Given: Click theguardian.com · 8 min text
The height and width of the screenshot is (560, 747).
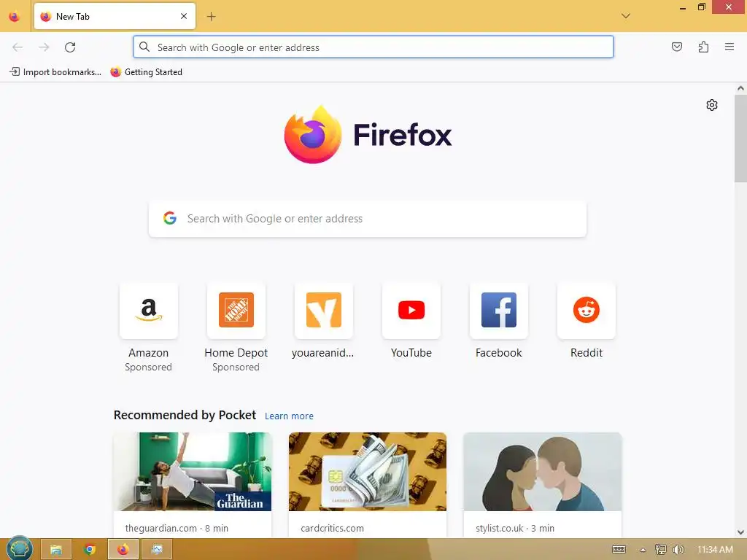Looking at the screenshot, I should pos(177,528).
